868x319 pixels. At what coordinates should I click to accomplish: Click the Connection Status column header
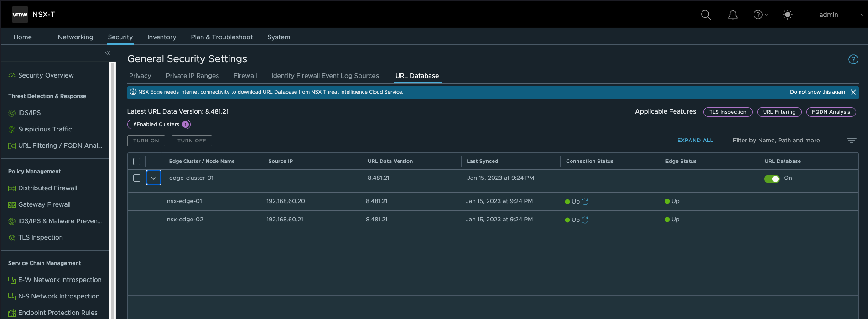(589, 161)
